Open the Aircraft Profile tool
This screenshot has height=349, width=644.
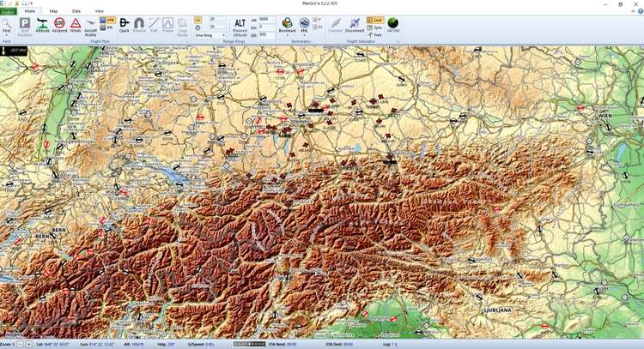pyautogui.click(x=92, y=25)
